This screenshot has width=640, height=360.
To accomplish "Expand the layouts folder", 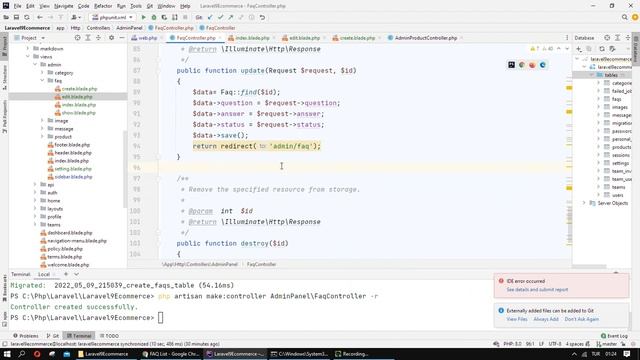I will pos(35,209).
